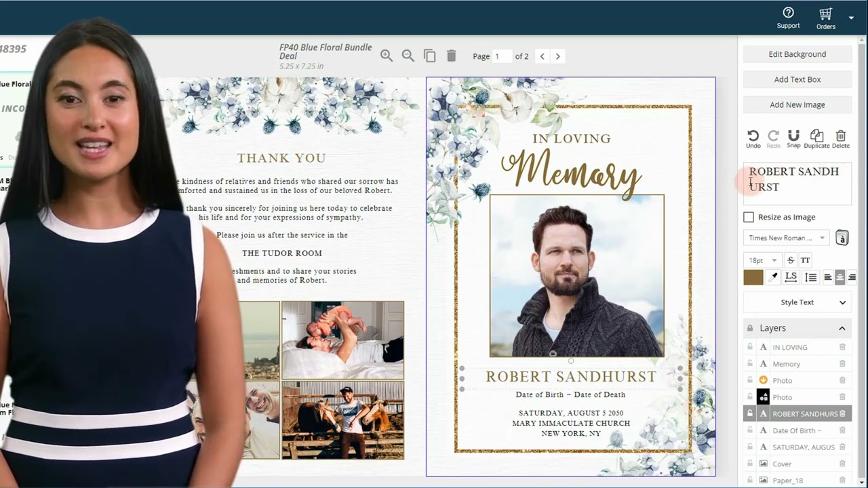
Task: Open the line spacing icon
Action: coord(810,277)
